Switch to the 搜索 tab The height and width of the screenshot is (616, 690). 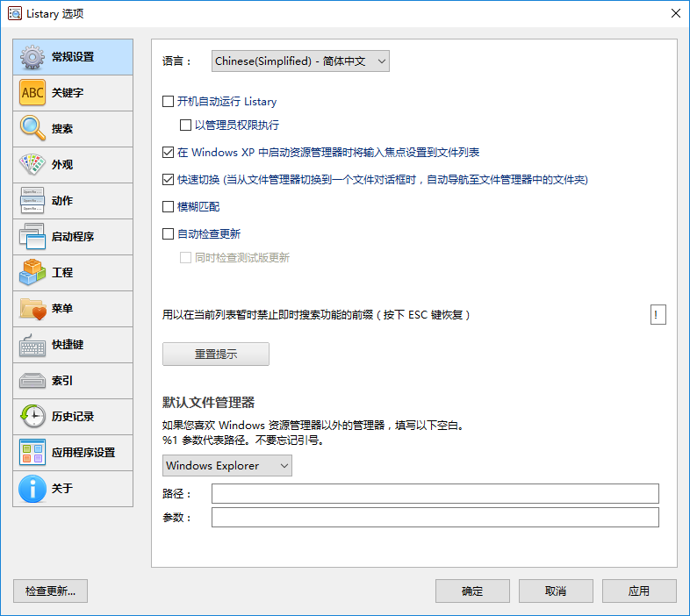(73, 129)
